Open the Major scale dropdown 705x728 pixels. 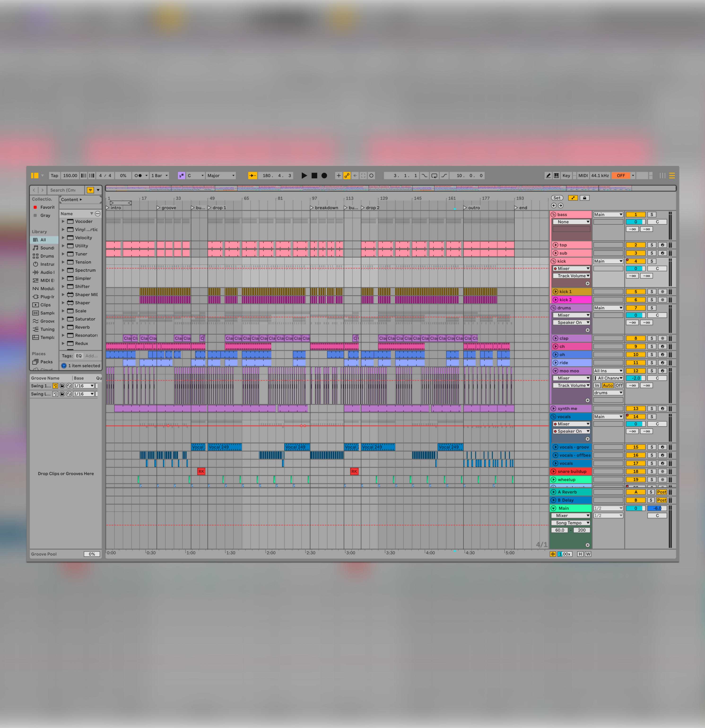pos(221,176)
